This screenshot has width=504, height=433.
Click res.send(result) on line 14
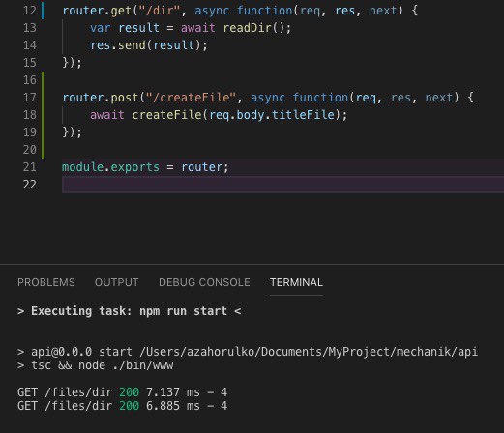click(149, 45)
